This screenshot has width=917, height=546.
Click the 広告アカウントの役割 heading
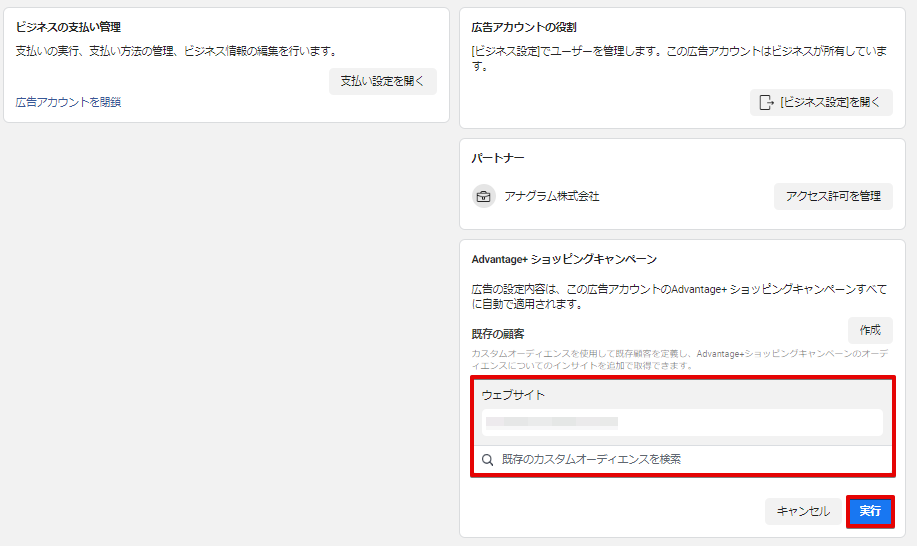523,27
